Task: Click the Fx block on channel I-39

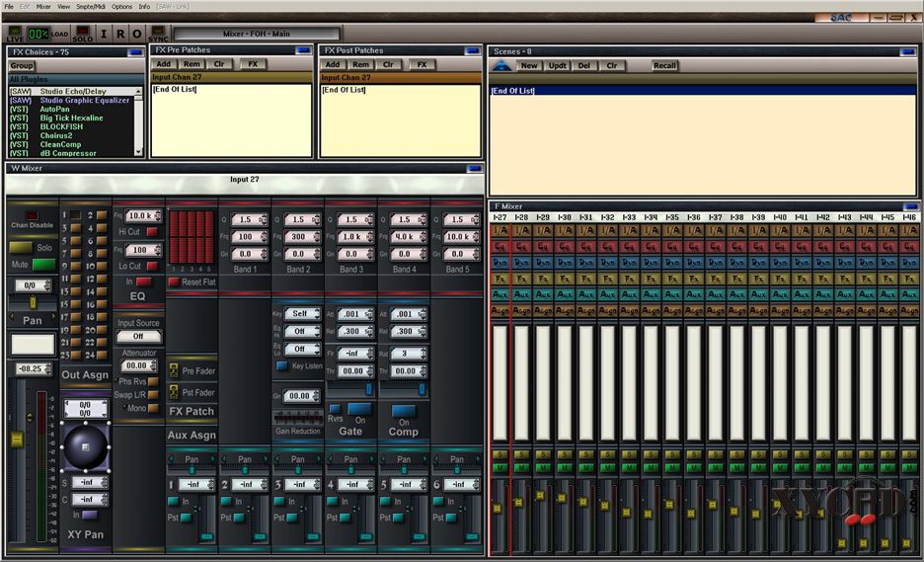Action: pos(759,279)
